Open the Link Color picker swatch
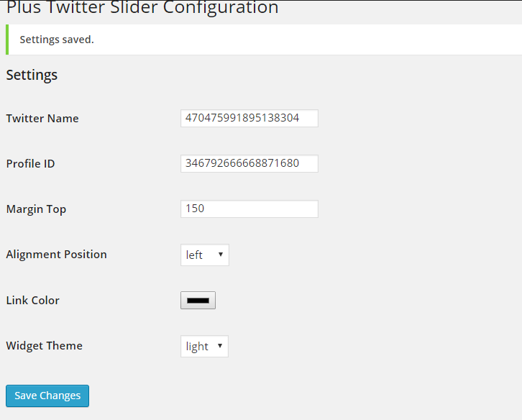522x420 pixels. click(x=198, y=301)
